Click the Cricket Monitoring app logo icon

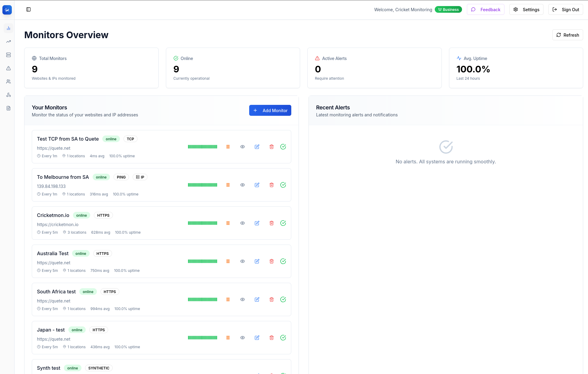pos(7,9)
